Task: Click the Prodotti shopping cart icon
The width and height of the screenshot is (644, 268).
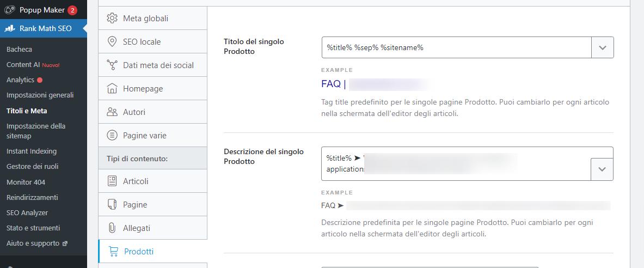Action: (114, 252)
